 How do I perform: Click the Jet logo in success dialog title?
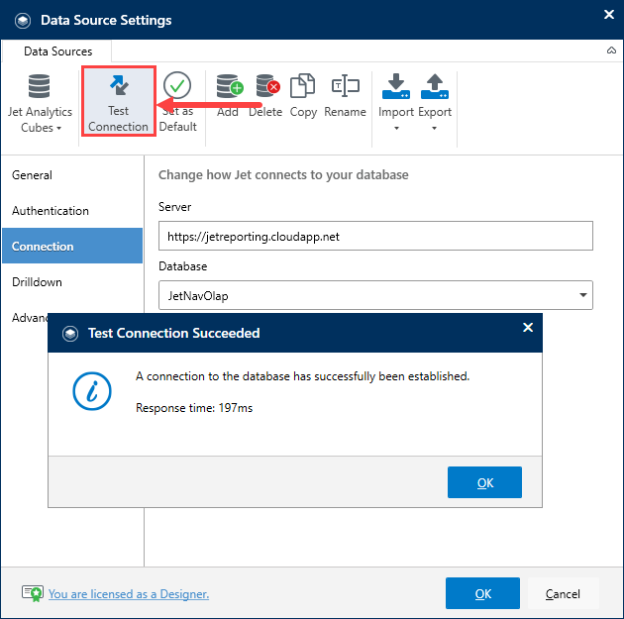(70, 333)
